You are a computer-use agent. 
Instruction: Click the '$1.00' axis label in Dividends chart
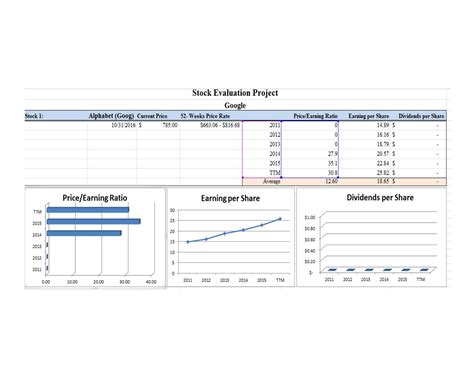[310, 218]
